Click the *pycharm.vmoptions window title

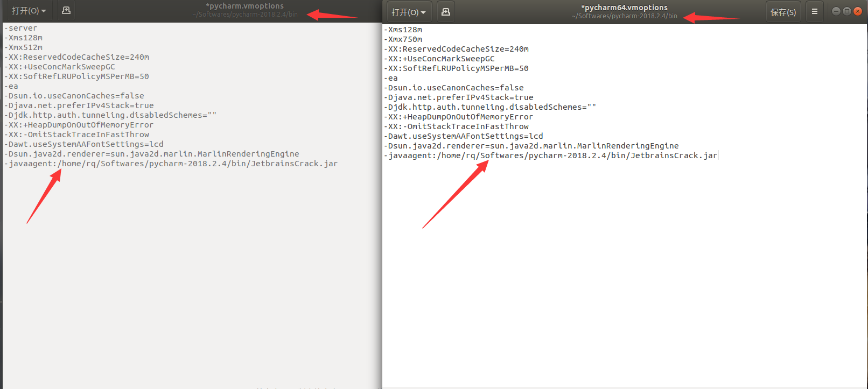pos(244,6)
